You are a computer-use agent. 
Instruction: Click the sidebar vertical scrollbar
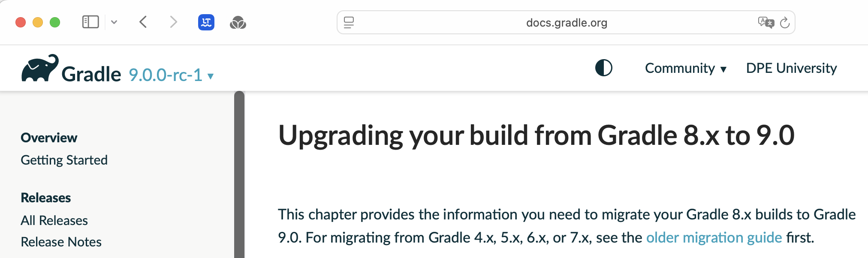pos(239,174)
